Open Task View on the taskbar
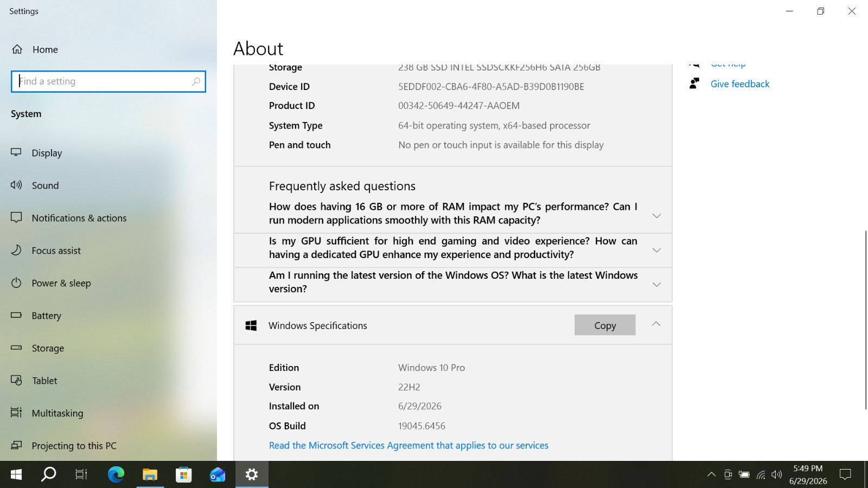The image size is (868, 488). [x=81, y=474]
